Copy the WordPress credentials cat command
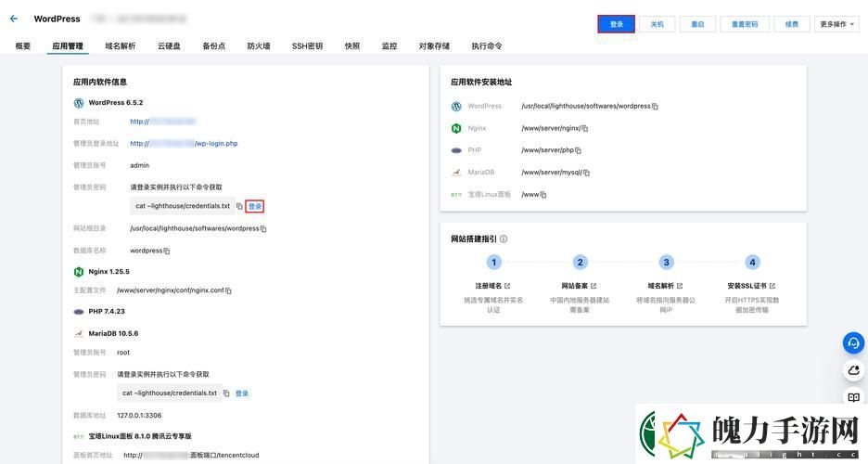 (239, 206)
